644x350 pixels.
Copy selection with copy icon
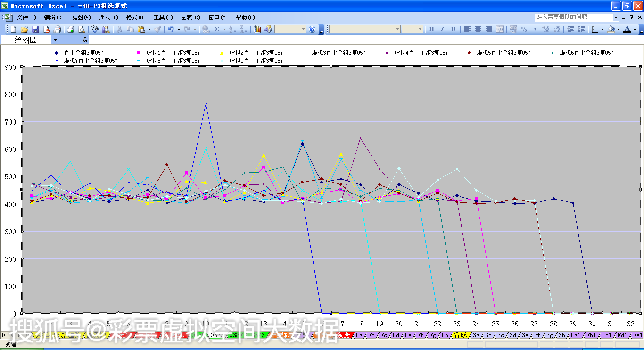[x=130, y=29]
